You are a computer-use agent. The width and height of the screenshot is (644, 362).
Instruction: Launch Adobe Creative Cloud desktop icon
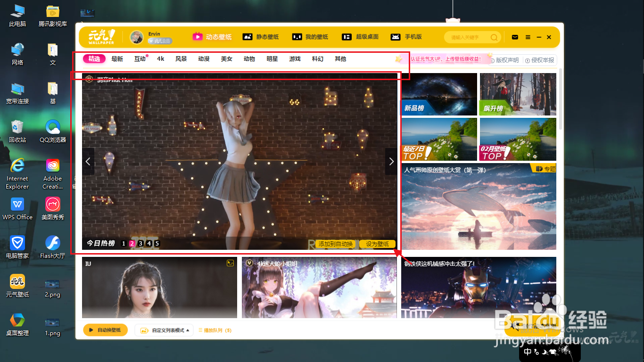[53, 173]
